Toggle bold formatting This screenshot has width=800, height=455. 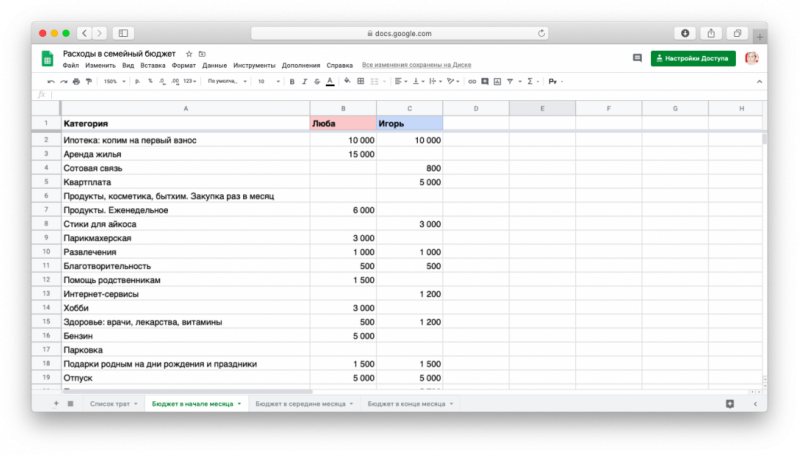pyautogui.click(x=292, y=82)
